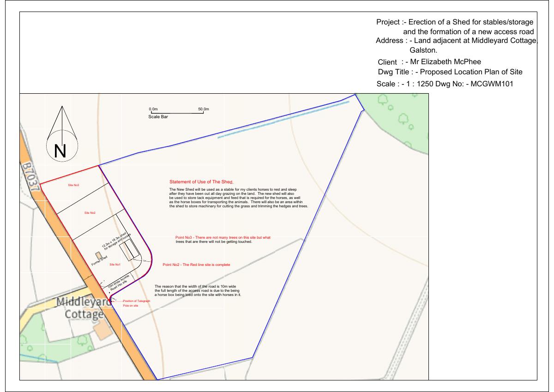Click the 'Client : - Mr Elizabeth McPhee' line
The width and height of the screenshot is (554, 392).
pos(429,62)
